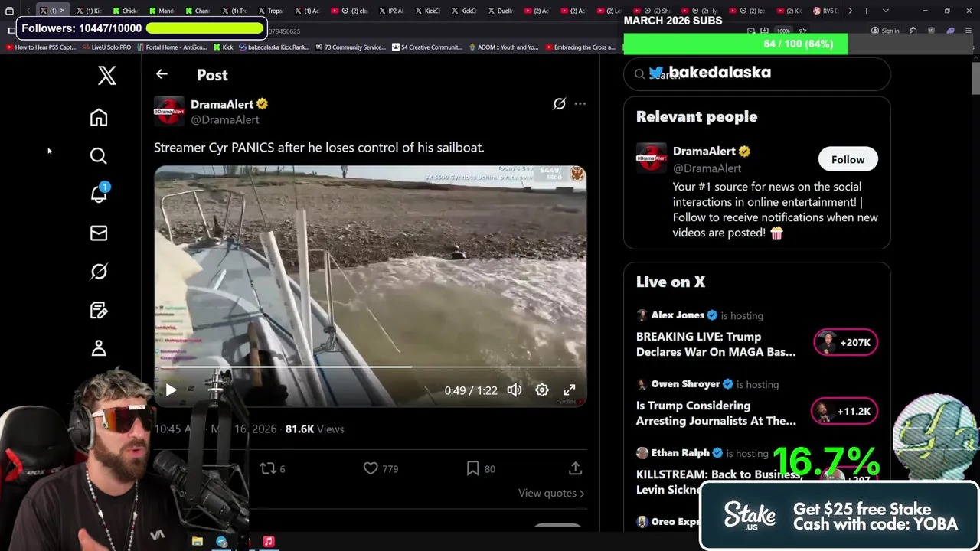Share the post with the upload icon
This screenshot has height=551, width=980.
575,468
